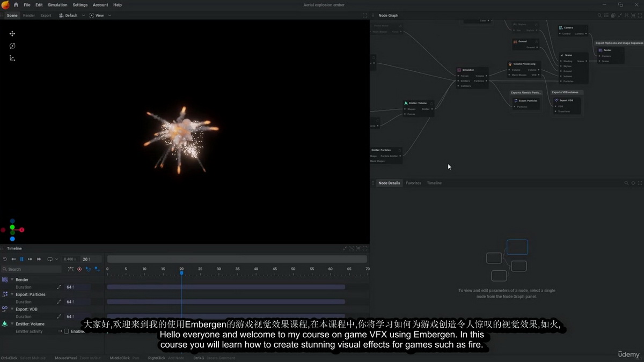
Task: Click the timeline search field
Action: (x=31, y=269)
